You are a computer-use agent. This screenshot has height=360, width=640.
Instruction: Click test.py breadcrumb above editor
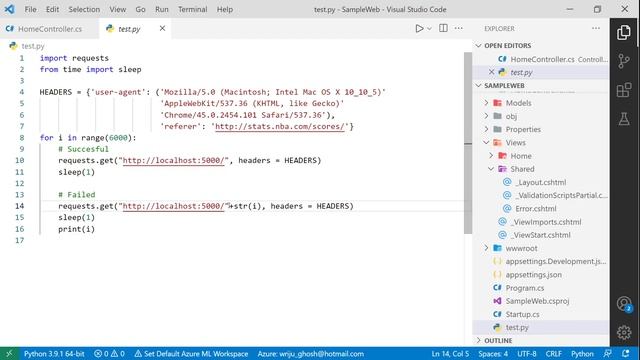coord(33,46)
